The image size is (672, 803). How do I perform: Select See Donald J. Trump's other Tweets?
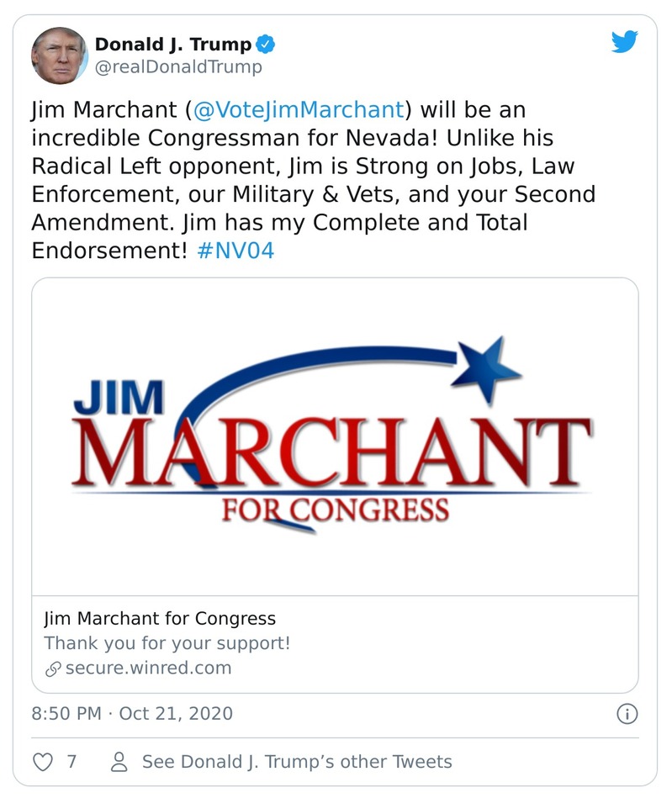click(297, 762)
